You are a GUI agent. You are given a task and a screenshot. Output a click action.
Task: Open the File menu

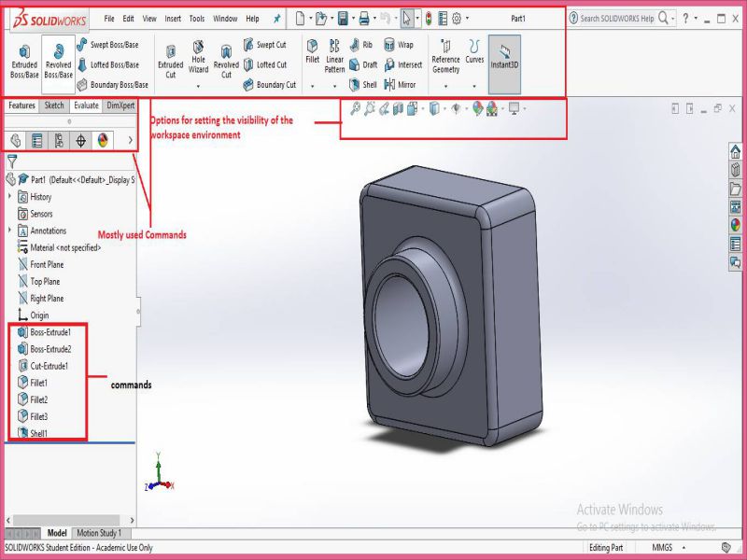pyautogui.click(x=109, y=19)
